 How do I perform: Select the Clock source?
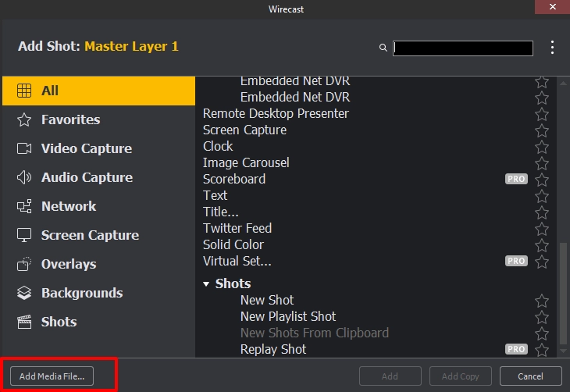[376, 146]
